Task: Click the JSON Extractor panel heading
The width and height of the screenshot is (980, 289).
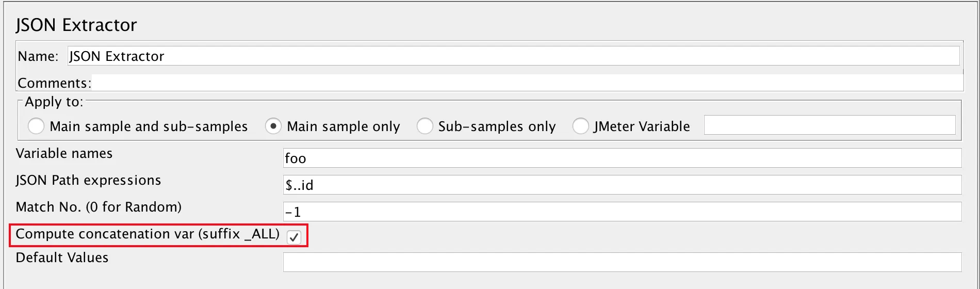Action: (76, 25)
